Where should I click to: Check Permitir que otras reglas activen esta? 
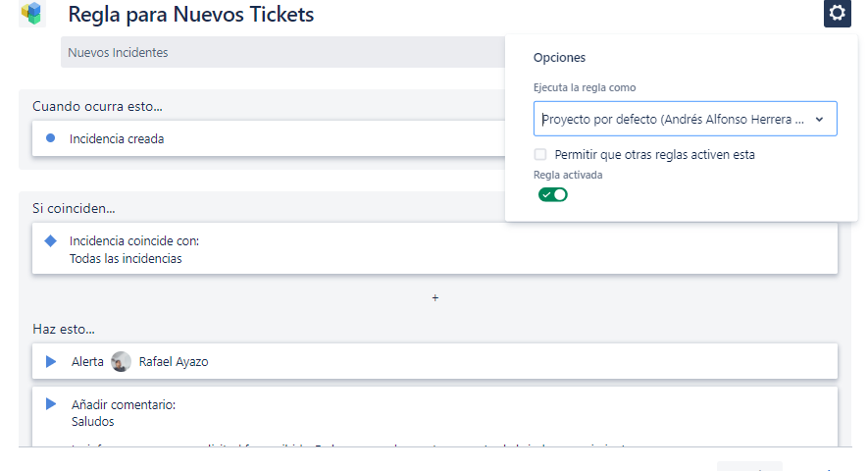[540, 155]
